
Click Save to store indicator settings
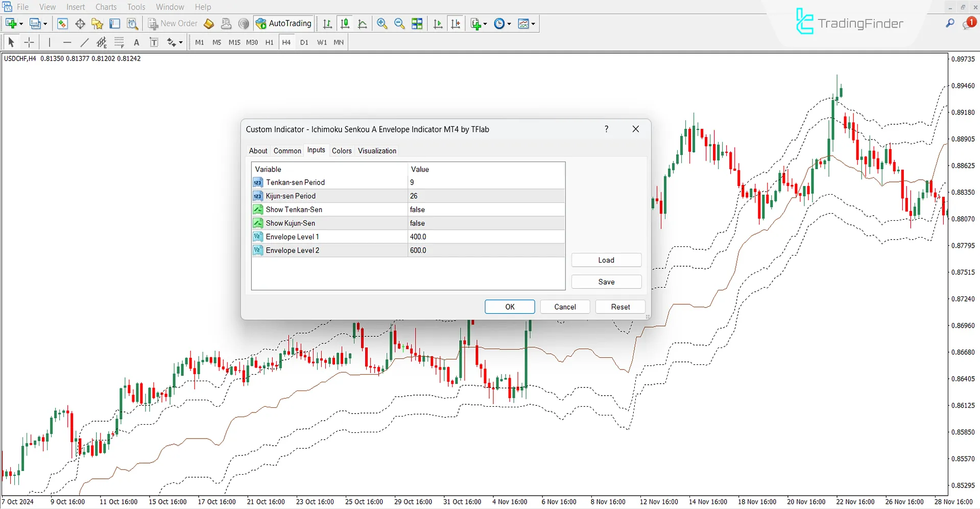pyautogui.click(x=606, y=281)
